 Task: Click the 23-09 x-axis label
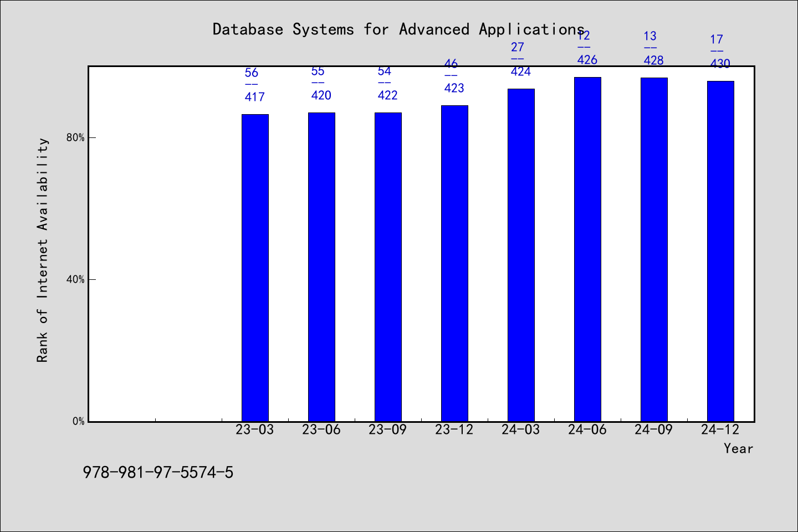click(x=388, y=430)
